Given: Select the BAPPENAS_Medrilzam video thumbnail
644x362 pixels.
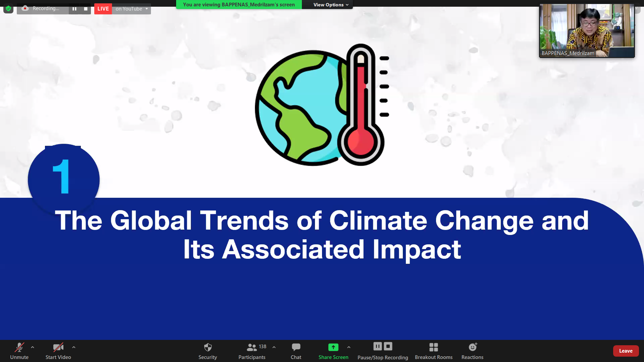Looking at the screenshot, I should [587, 31].
